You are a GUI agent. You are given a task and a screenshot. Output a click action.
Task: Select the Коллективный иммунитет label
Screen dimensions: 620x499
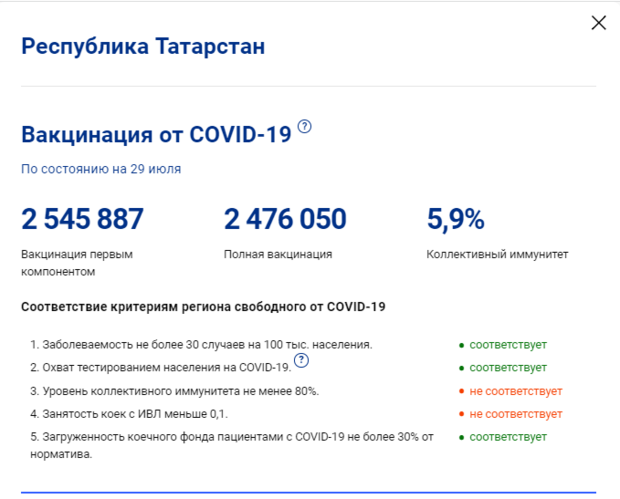pos(497,254)
